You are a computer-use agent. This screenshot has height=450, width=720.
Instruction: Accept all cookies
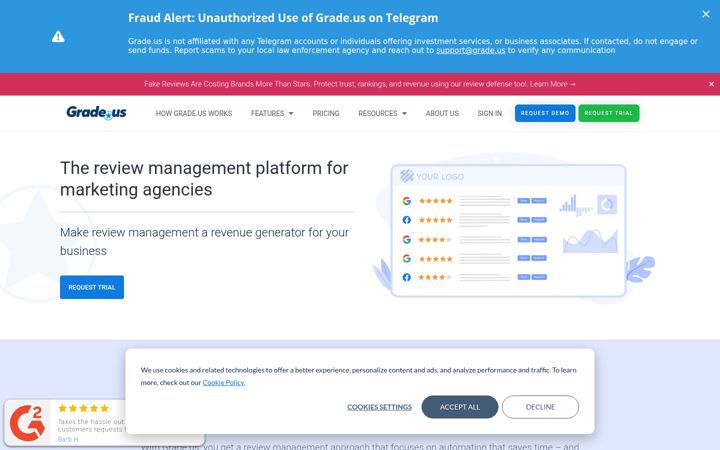pyautogui.click(x=460, y=407)
